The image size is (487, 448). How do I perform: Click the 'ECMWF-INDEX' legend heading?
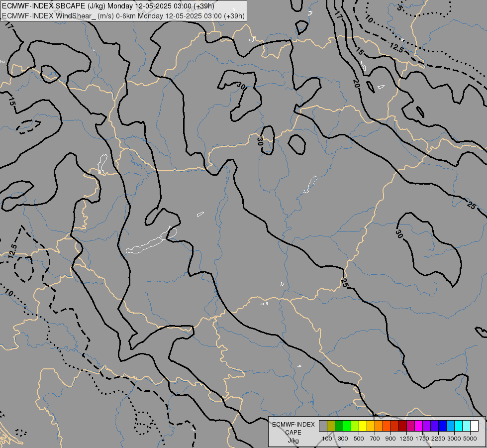pyautogui.click(x=293, y=425)
